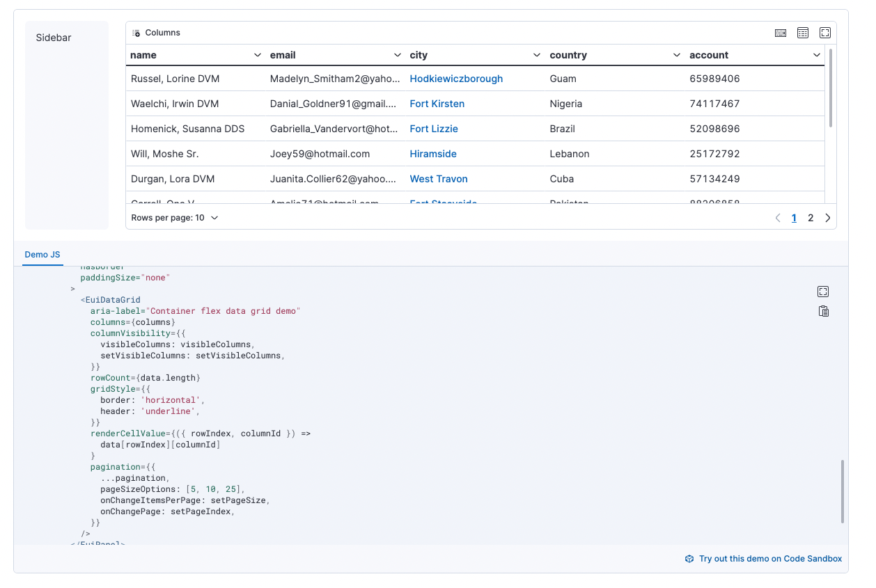The width and height of the screenshot is (876, 588).
Task: Copy the demo code to clipboard
Action: click(x=823, y=311)
